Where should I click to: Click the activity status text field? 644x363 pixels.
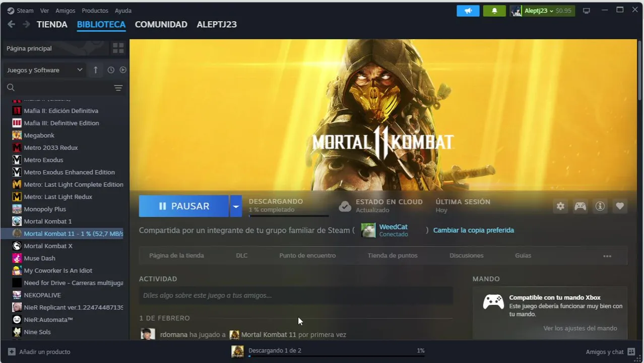296,295
